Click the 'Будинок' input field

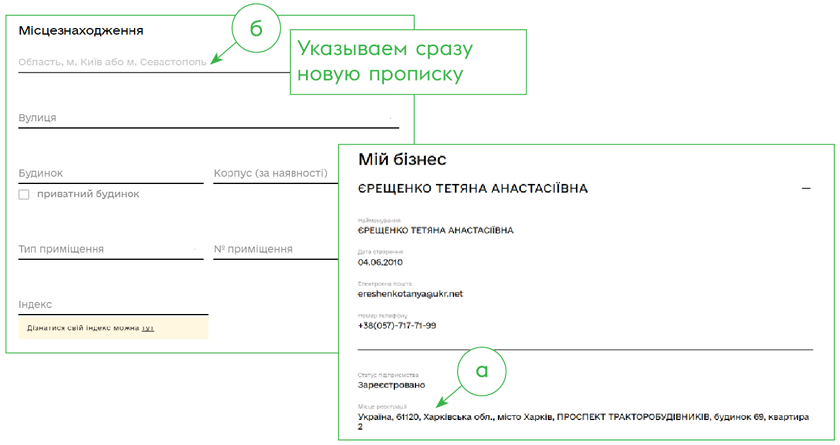(110, 173)
